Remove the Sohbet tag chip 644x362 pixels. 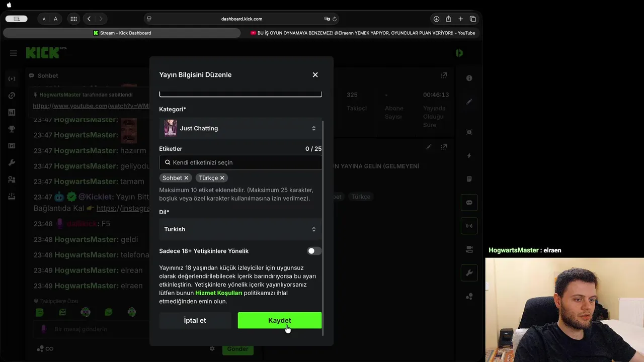(x=186, y=178)
